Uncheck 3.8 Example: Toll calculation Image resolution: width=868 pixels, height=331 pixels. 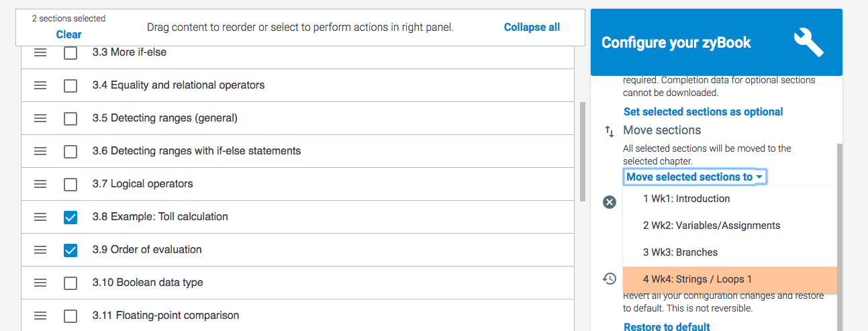point(70,217)
